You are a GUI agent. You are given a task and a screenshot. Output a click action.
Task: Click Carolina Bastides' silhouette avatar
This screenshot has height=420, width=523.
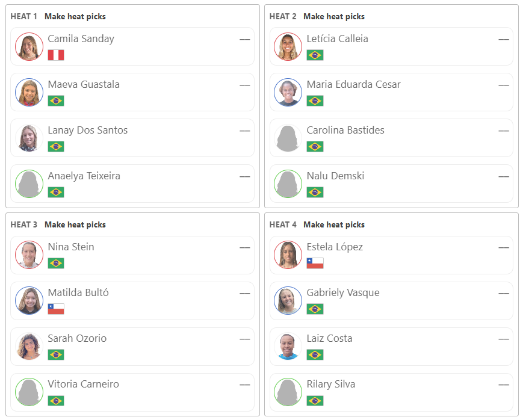(x=288, y=138)
